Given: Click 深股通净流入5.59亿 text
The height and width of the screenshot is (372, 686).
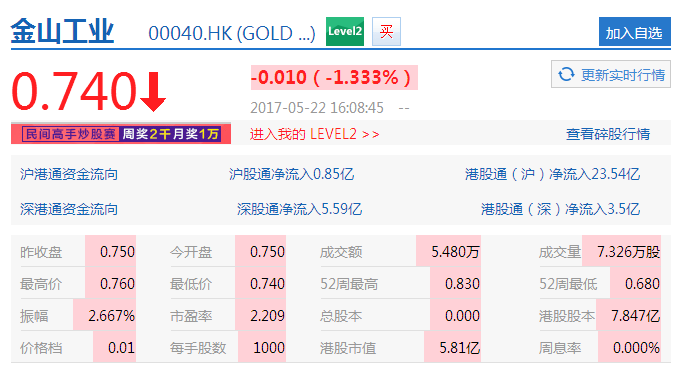Looking at the screenshot, I should click(300, 209).
